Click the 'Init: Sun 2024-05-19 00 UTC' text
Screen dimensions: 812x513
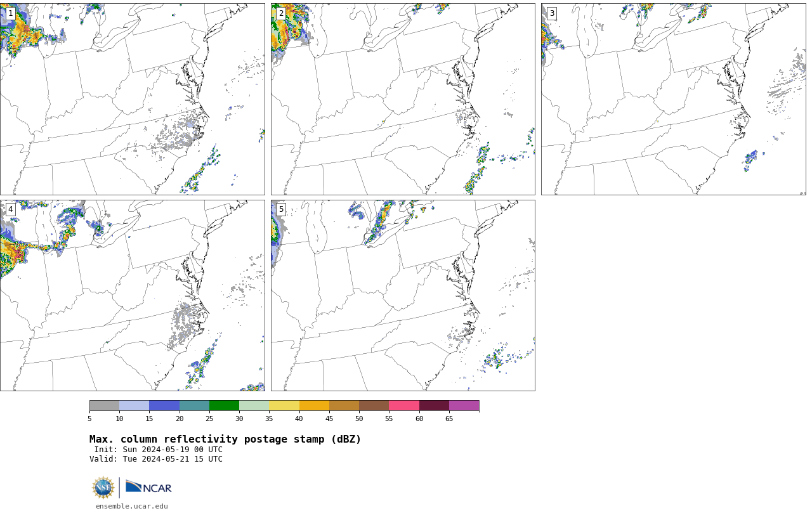[x=159, y=450]
